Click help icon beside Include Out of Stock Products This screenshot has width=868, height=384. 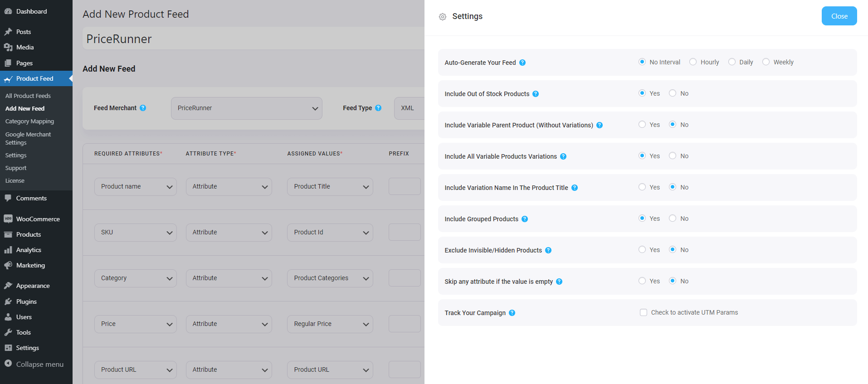click(536, 94)
